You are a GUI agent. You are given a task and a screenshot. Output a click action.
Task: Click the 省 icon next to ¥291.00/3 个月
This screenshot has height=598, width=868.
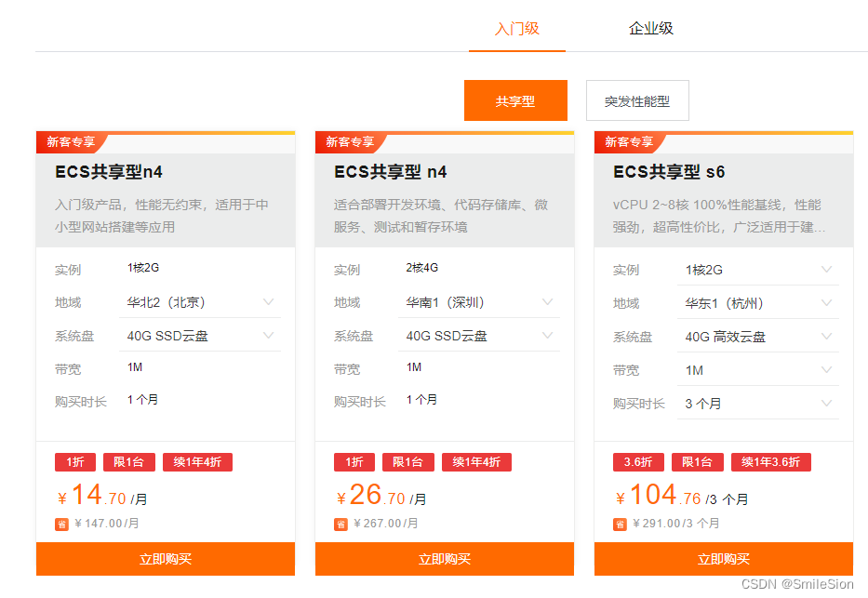click(620, 524)
